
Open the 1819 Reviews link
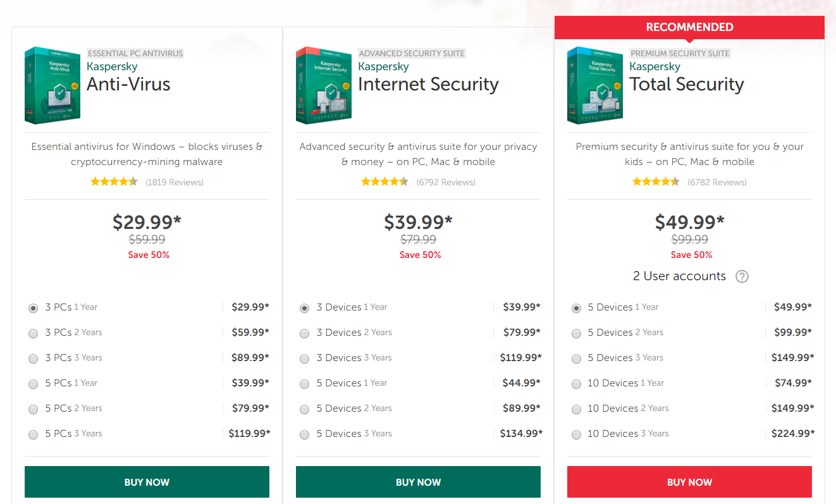pyautogui.click(x=175, y=182)
